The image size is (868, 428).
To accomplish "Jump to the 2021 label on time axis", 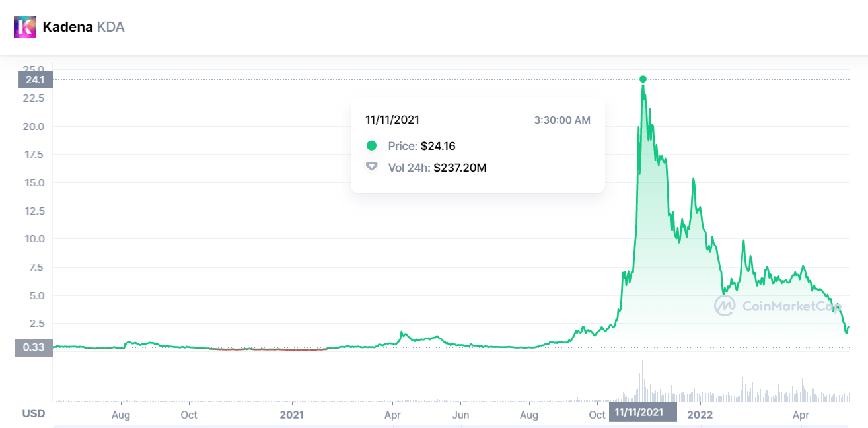I will [291, 415].
